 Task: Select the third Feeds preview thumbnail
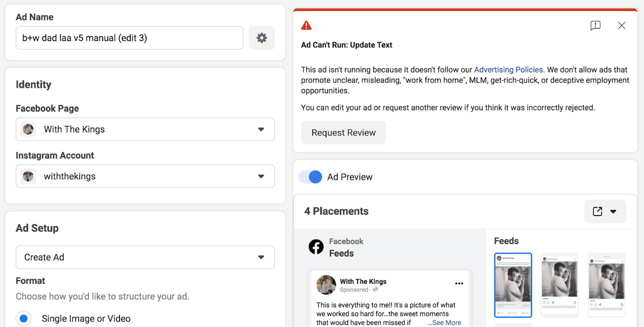606,285
